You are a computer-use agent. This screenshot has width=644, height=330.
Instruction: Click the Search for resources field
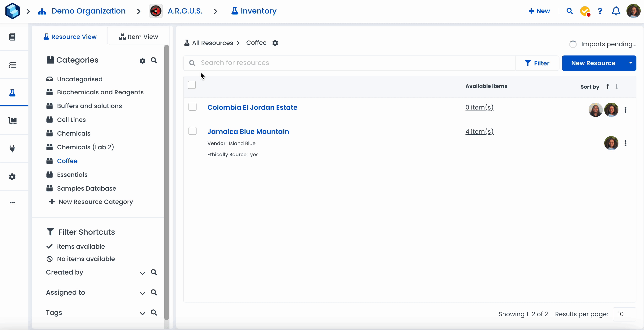point(350,63)
